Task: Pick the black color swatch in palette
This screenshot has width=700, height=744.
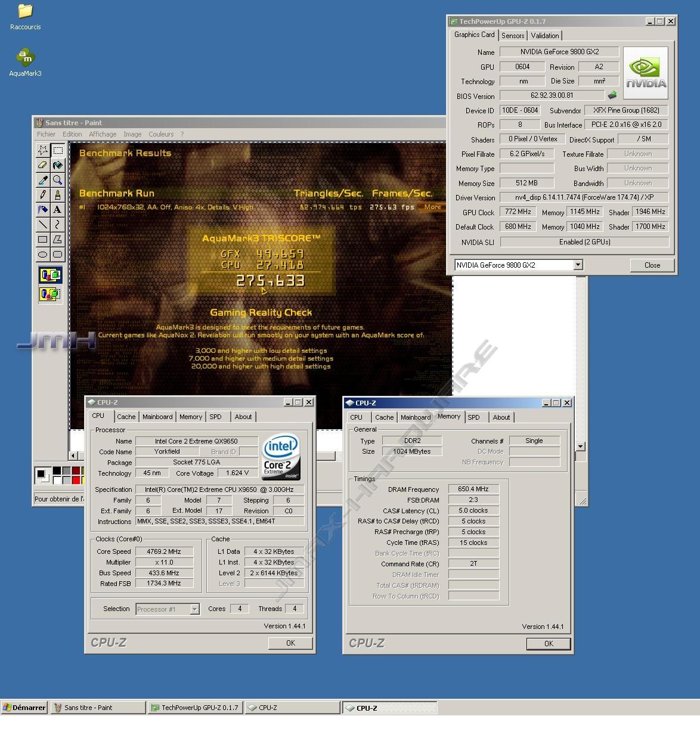Action: 57,471
